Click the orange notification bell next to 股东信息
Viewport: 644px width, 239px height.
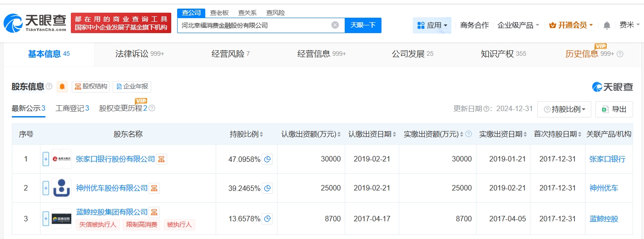(62, 87)
